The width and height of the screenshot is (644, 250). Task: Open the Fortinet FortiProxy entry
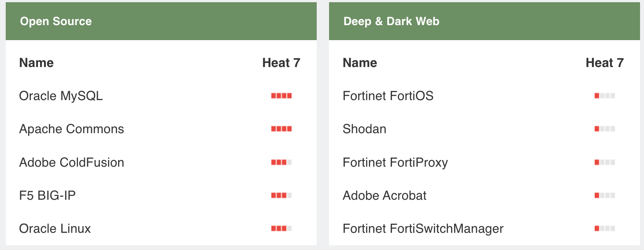395,163
